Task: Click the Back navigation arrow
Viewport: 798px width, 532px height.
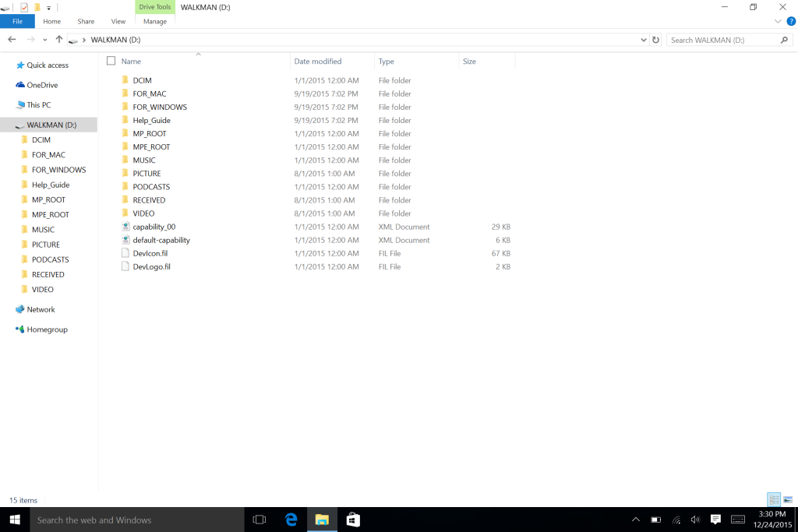Action: [x=12, y=40]
